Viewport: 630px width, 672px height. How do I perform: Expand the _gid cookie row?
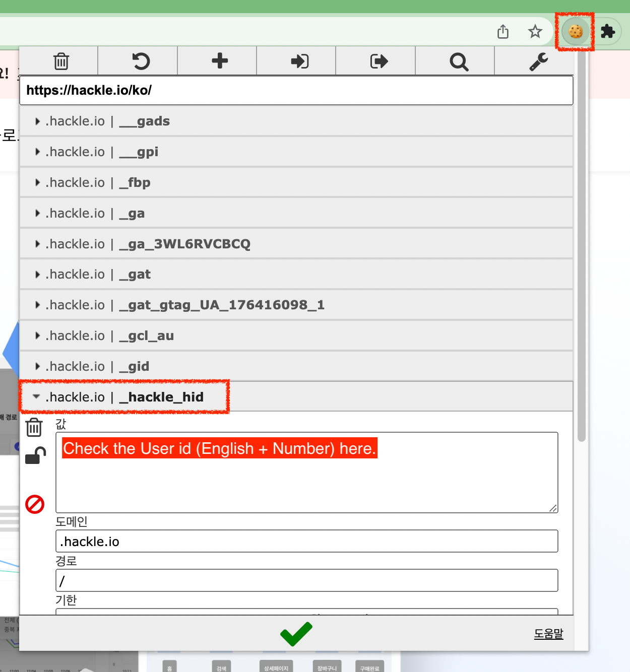click(296, 367)
